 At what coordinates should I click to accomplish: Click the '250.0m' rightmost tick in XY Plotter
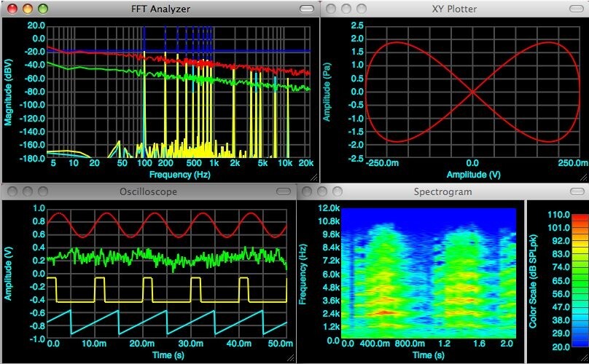(x=573, y=163)
